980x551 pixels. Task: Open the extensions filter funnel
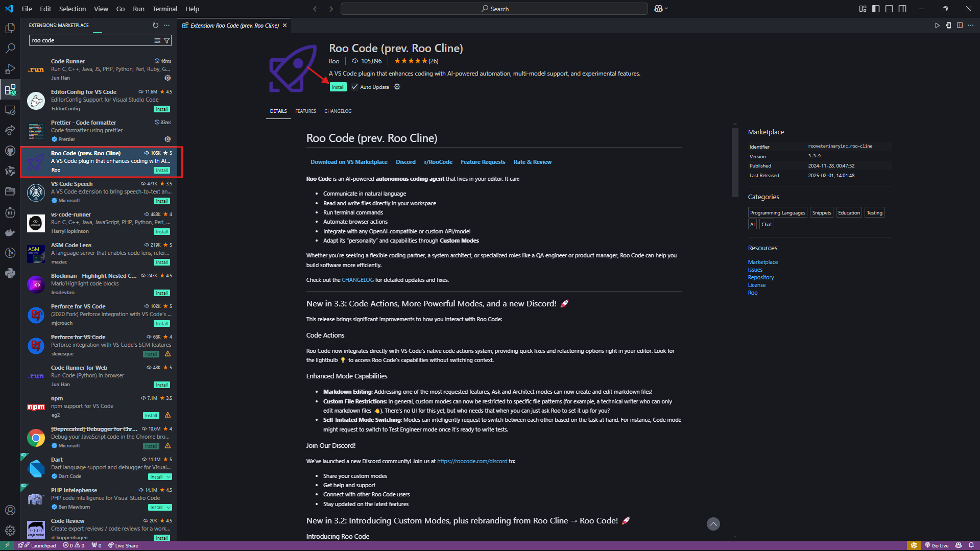(x=166, y=40)
